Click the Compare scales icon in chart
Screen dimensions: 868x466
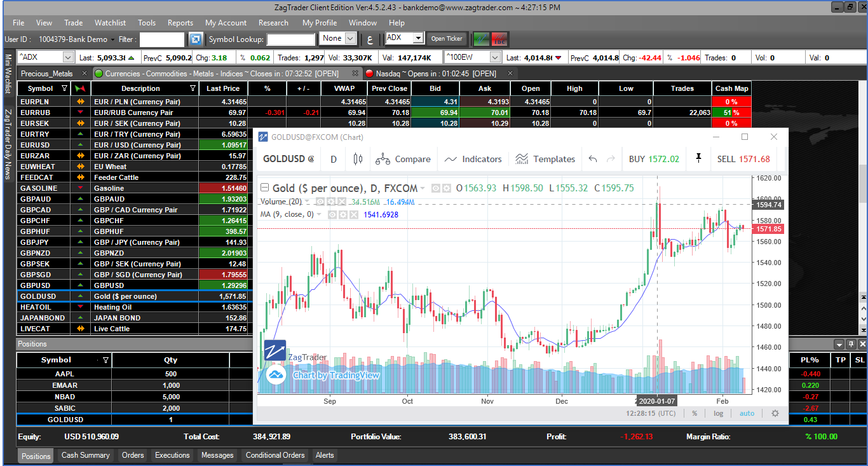[x=383, y=159]
